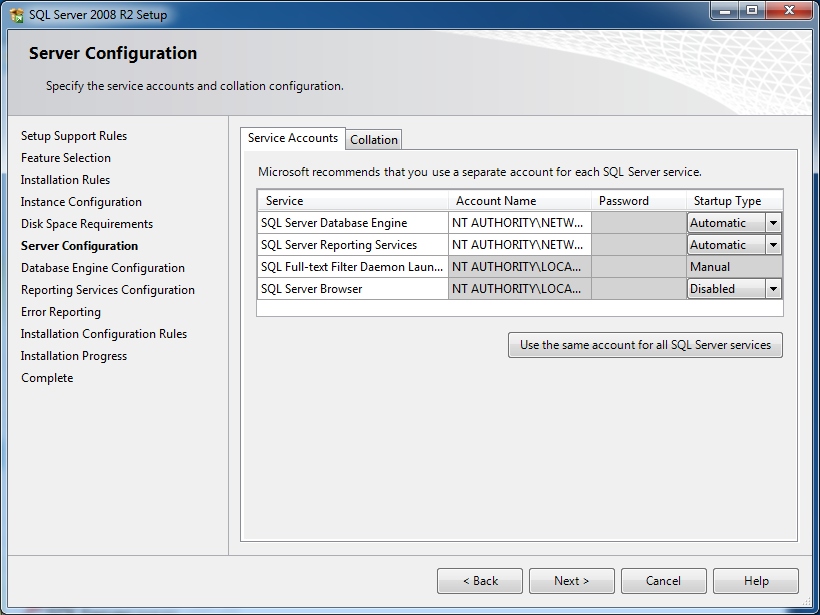
Task: Select Feature Selection in the left pane
Action: pos(66,157)
